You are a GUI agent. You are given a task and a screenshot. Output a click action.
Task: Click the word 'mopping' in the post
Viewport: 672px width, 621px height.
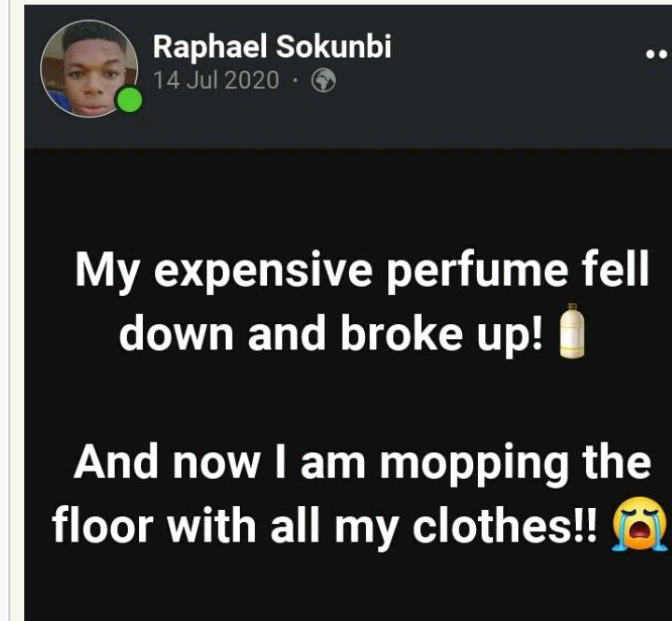tap(473, 466)
